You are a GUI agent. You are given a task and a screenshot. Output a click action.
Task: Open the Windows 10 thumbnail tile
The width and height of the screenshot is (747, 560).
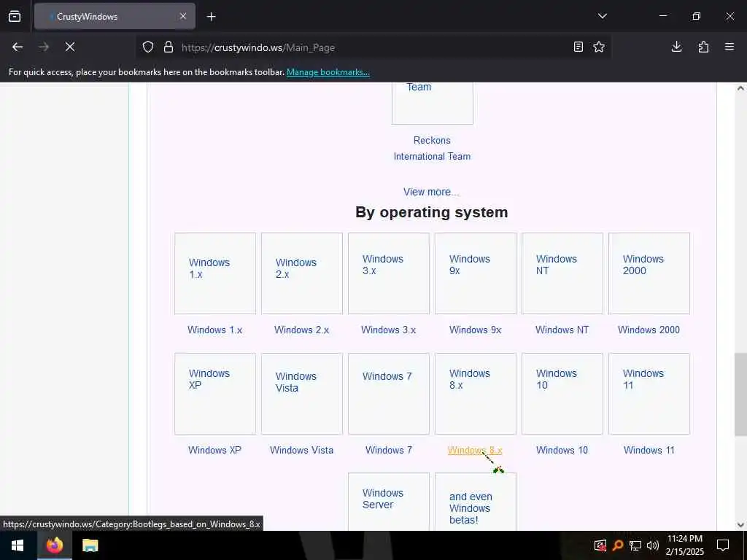(x=562, y=394)
